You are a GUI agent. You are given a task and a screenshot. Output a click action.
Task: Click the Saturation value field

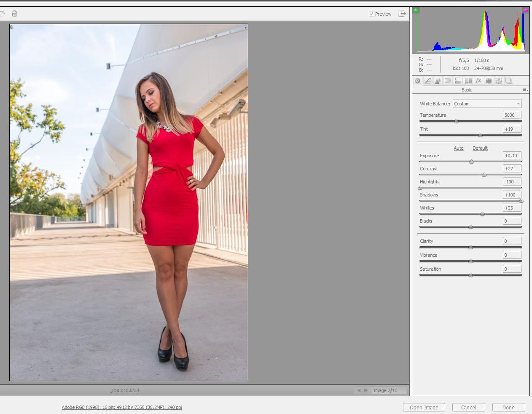pos(512,269)
